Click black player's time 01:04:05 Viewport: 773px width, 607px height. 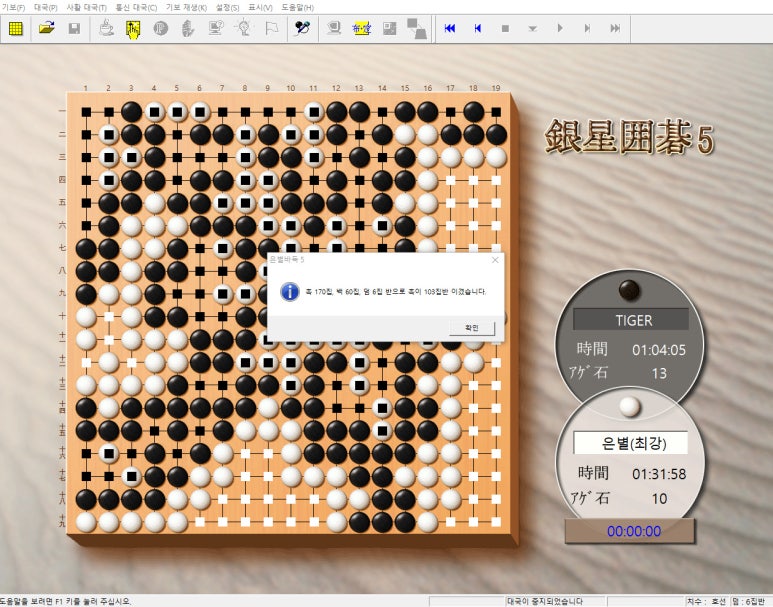[x=659, y=350]
